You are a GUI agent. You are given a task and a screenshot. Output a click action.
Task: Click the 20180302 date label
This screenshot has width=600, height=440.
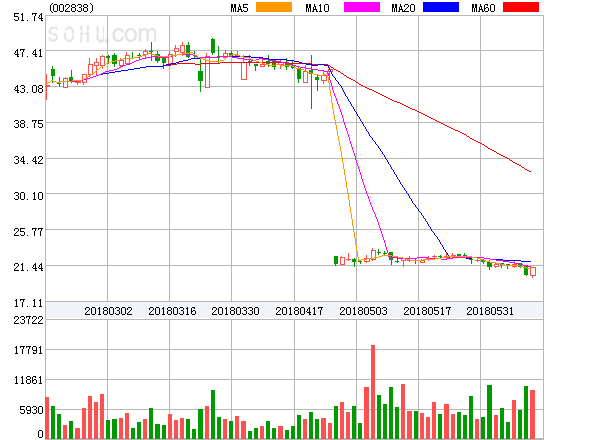108,311
